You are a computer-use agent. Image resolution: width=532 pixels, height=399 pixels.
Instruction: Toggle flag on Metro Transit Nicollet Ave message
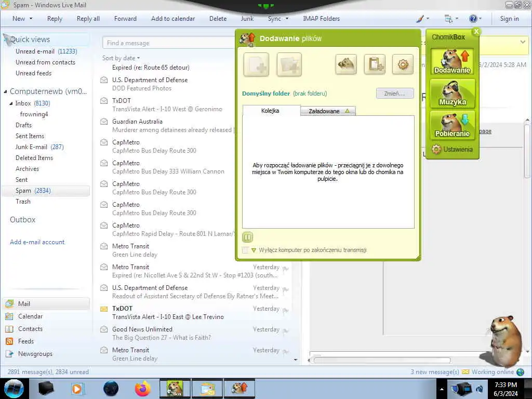click(x=286, y=269)
